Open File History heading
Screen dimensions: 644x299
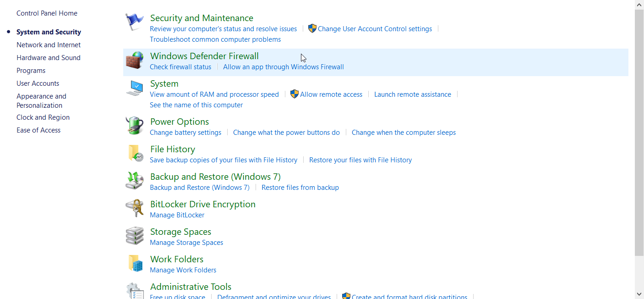point(173,149)
